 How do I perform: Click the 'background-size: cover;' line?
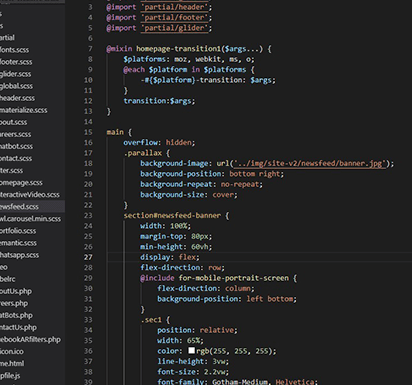point(189,195)
